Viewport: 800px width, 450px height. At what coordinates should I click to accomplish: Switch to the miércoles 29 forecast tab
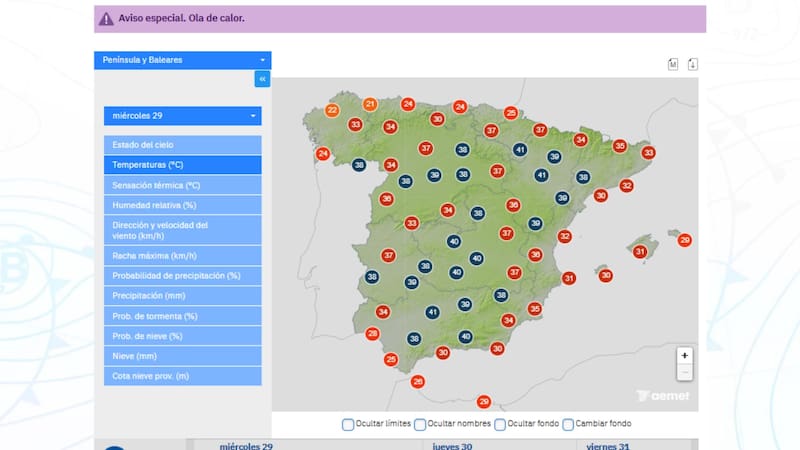[246, 446]
